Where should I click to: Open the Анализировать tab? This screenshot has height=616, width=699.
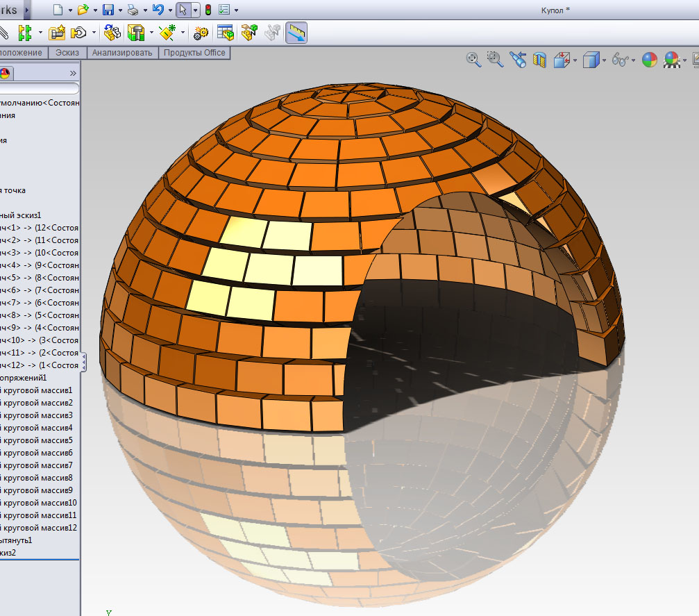pos(122,53)
